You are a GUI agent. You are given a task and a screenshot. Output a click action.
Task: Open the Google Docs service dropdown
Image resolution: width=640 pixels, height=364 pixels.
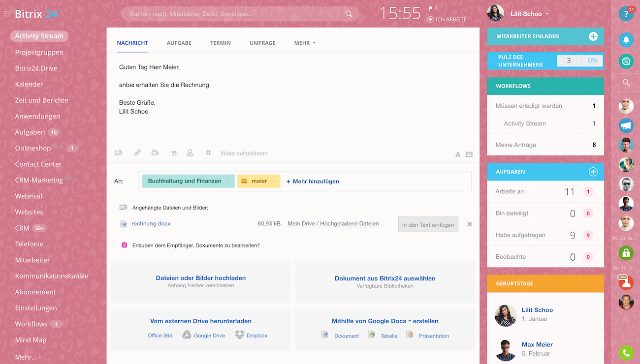pos(410,321)
